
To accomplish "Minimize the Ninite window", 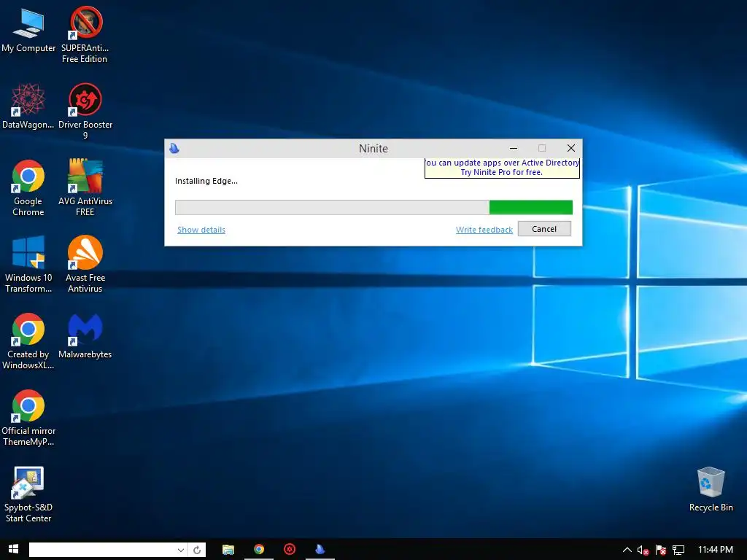I will (x=514, y=148).
